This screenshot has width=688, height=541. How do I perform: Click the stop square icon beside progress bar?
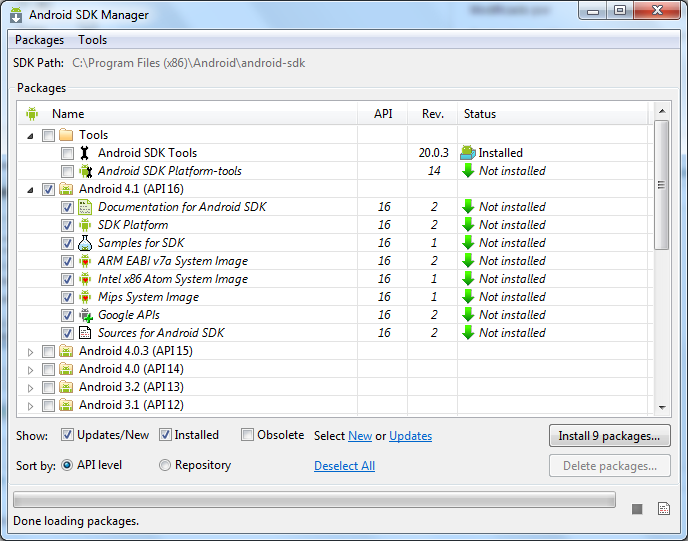(x=637, y=509)
